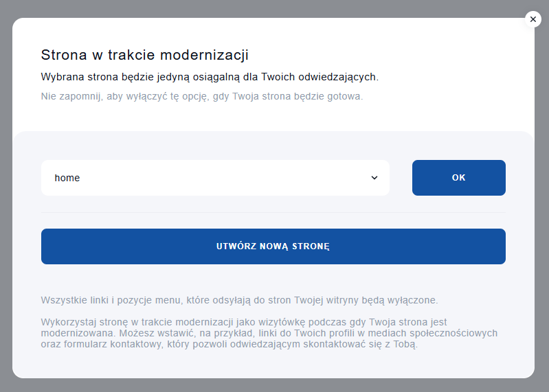The width and height of the screenshot is (549, 392).
Task: Close the dialog with the X icon
Action: 533,19
